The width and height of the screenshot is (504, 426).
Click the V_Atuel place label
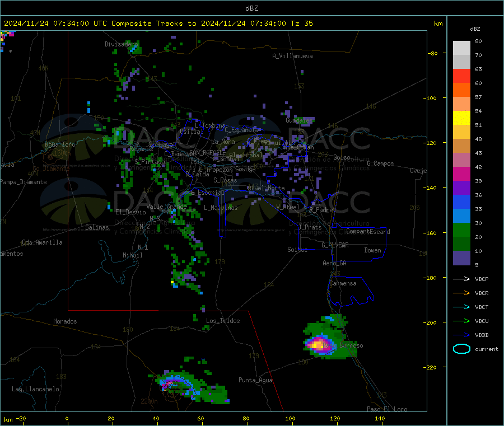(x=288, y=207)
